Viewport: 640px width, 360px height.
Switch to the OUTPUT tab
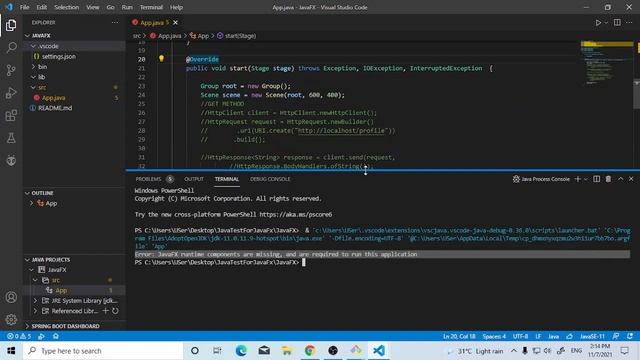(194, 179)
